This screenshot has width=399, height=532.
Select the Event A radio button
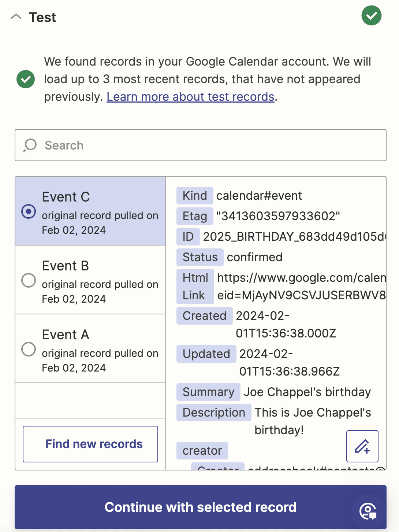click(x=29, y=349)
